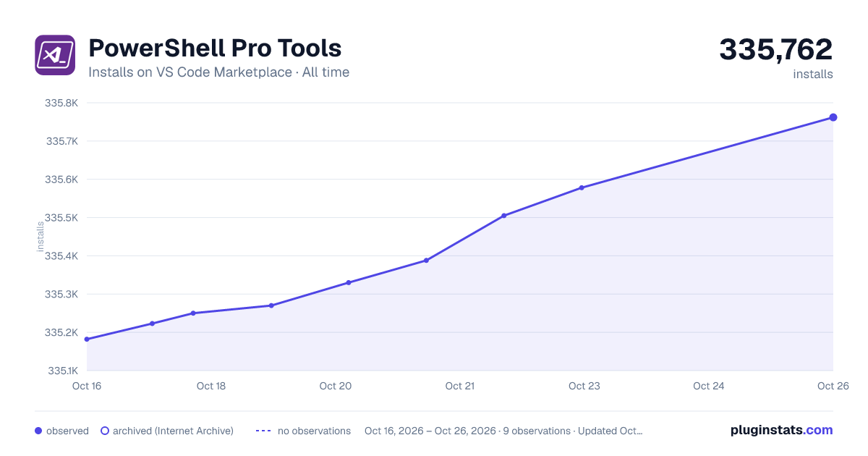The height and width of the screenshot is (456, 868).
Task: Click the observed legend filled dot
Action: click(38, 431)
